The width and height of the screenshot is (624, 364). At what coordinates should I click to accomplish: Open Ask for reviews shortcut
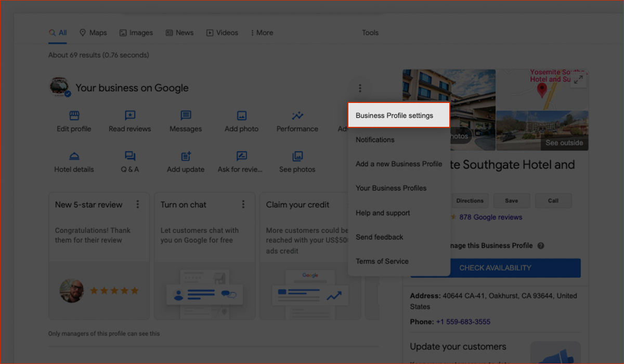tap(240, 162)
